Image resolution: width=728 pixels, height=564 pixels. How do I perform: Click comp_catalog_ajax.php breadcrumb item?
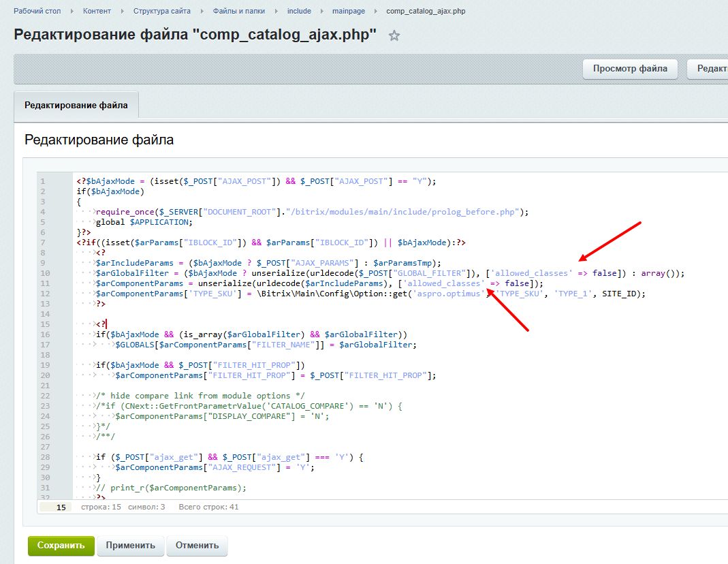[x=426, y=12]
